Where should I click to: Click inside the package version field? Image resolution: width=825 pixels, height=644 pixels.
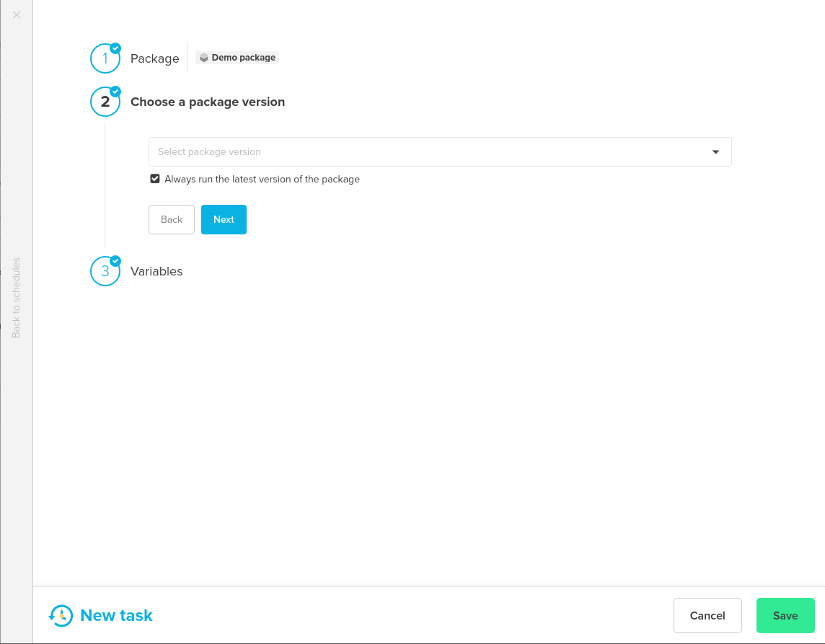[x=361, y=151]
